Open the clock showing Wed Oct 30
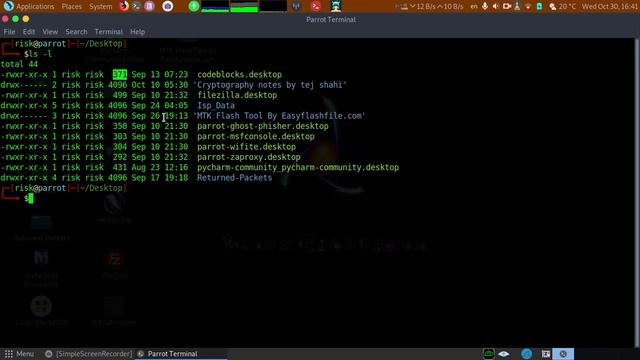Viewport: 640px width, 360px height. point(610,6)
